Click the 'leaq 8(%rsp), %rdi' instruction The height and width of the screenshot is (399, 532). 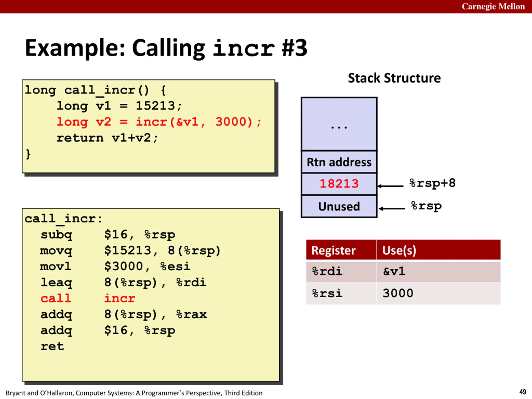[123, 283]
